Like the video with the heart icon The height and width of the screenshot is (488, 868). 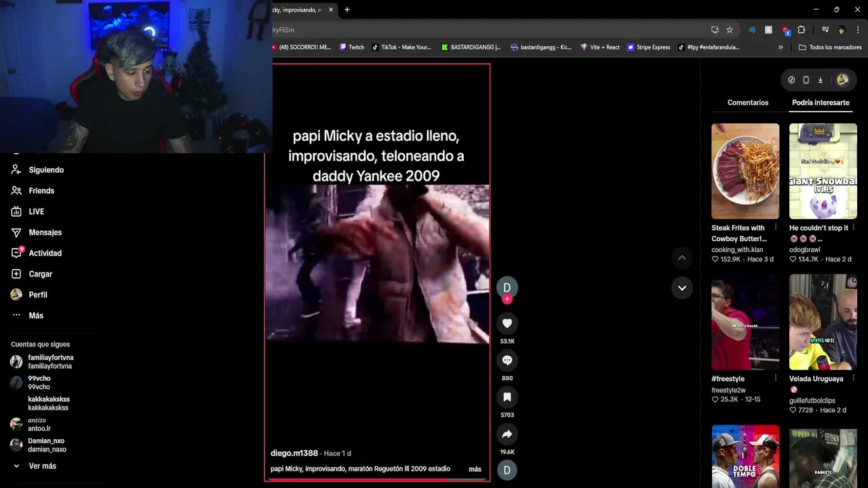tap(507, 323)
